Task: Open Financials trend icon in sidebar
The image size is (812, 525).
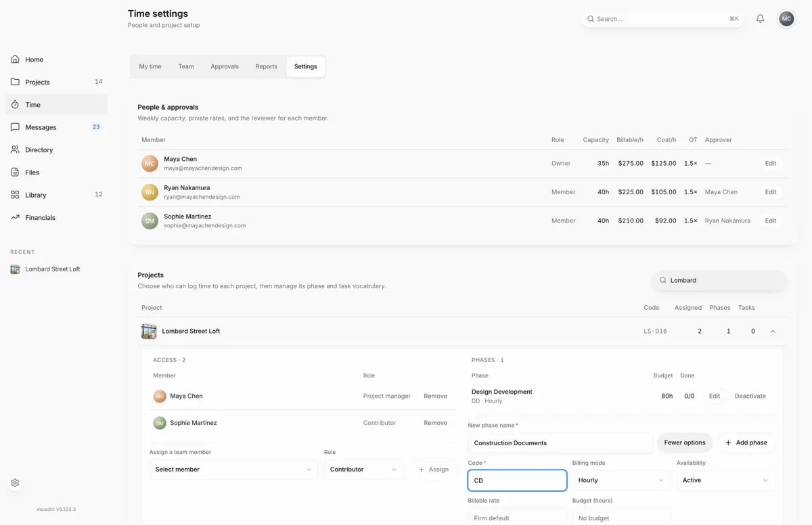Action: pos(15,217)
